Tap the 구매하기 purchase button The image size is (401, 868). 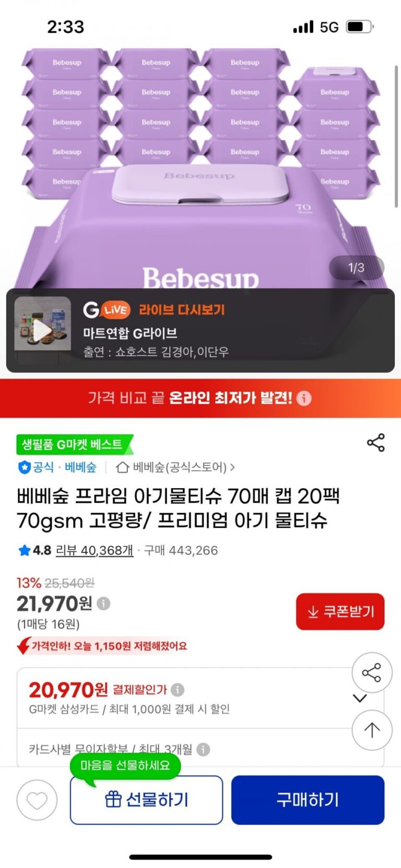click(x=308, y=800)
